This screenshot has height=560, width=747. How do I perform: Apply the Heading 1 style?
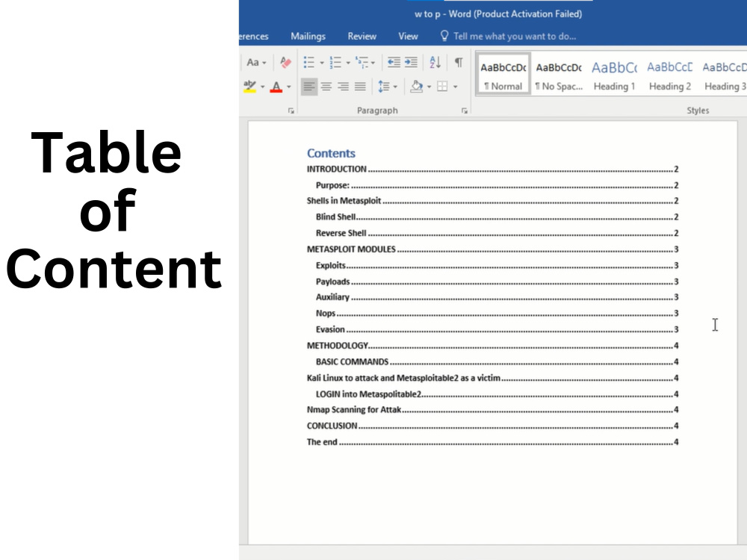(614, 75)
